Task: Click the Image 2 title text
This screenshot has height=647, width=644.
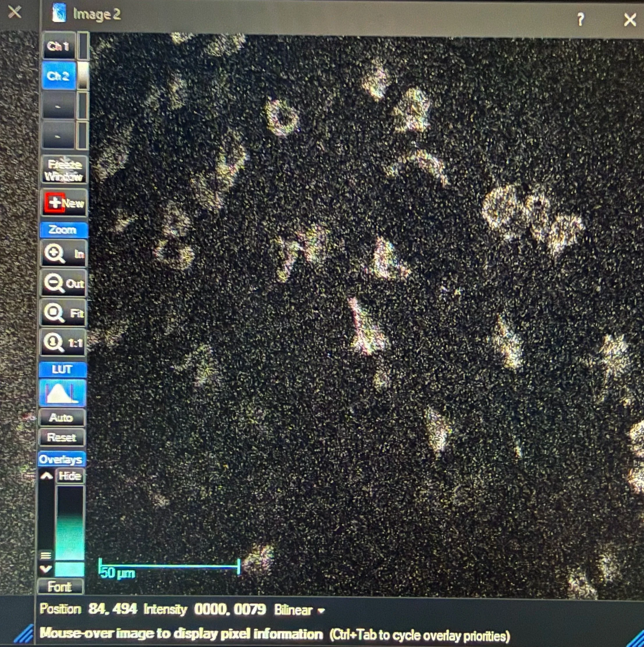Action: click(97, 15)
